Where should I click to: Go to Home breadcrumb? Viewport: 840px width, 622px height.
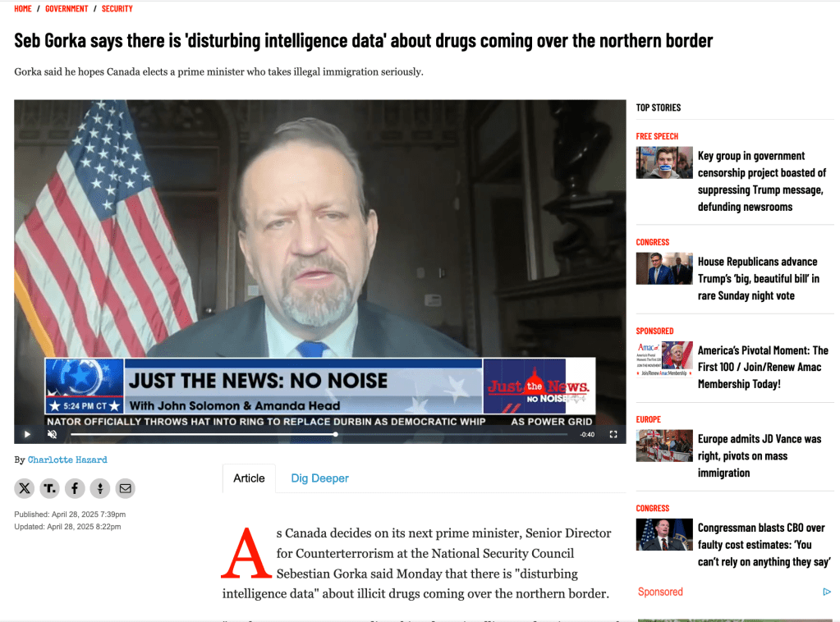tap(23, 8)
